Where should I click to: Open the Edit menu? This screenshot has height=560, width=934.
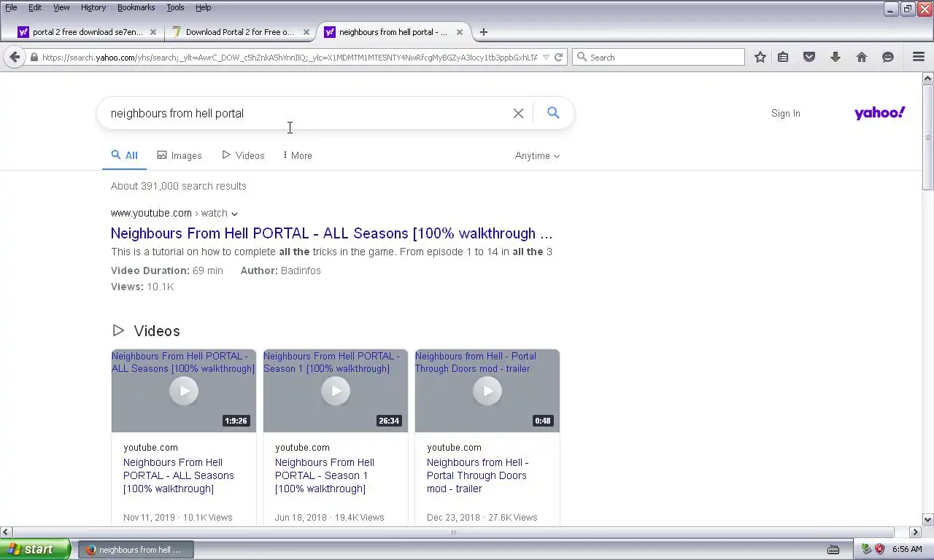point(35,7)
